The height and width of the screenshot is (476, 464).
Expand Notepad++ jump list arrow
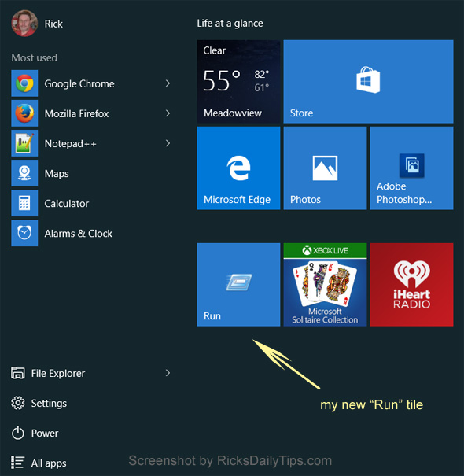168,143
